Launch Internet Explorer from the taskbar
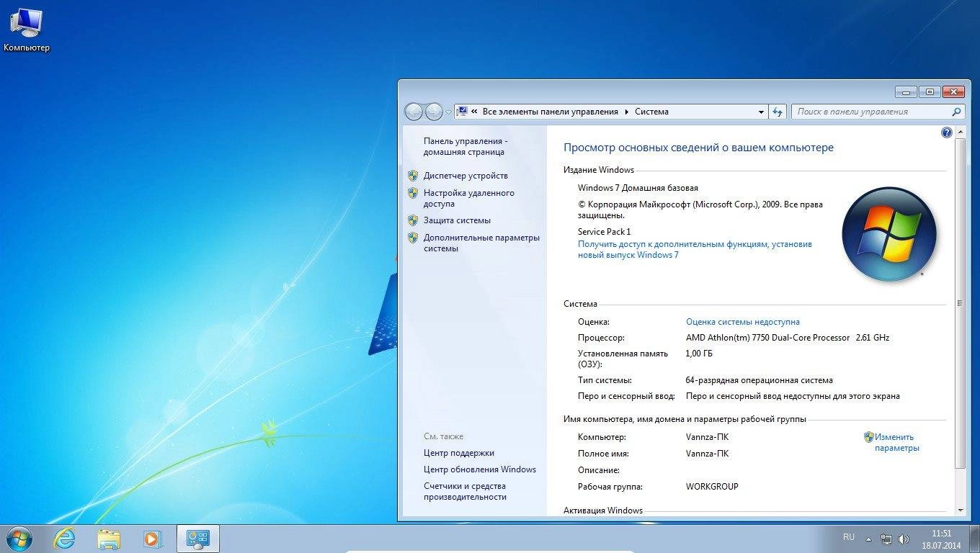 point(64,539)
